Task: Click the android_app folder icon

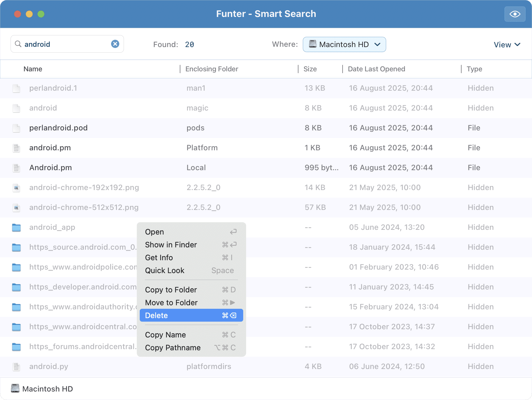Action: point(16,227)
